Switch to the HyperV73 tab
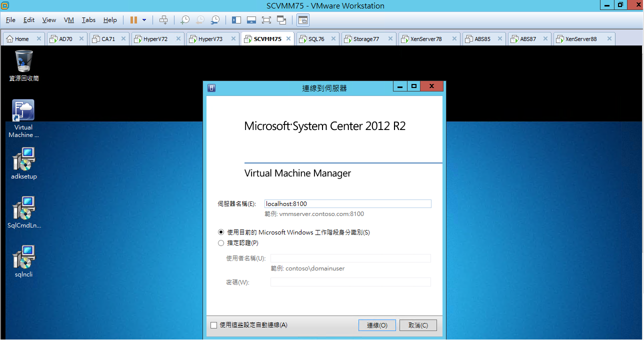644x340 pixels. pos(212,39)
